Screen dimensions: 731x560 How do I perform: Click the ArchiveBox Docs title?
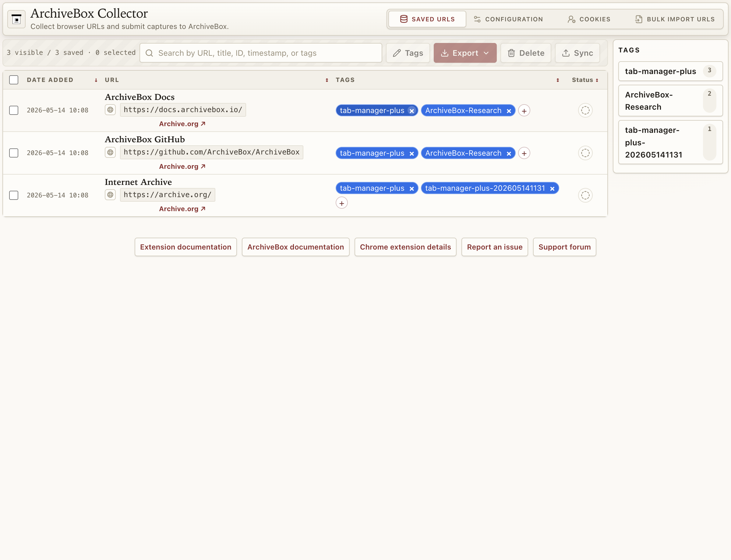[x=139, y=97]
